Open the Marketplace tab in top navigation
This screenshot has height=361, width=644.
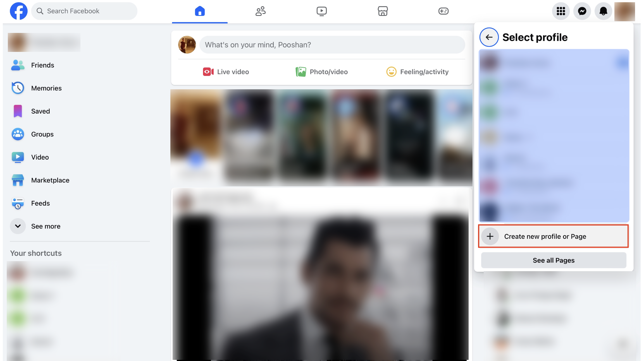(383, 11)
